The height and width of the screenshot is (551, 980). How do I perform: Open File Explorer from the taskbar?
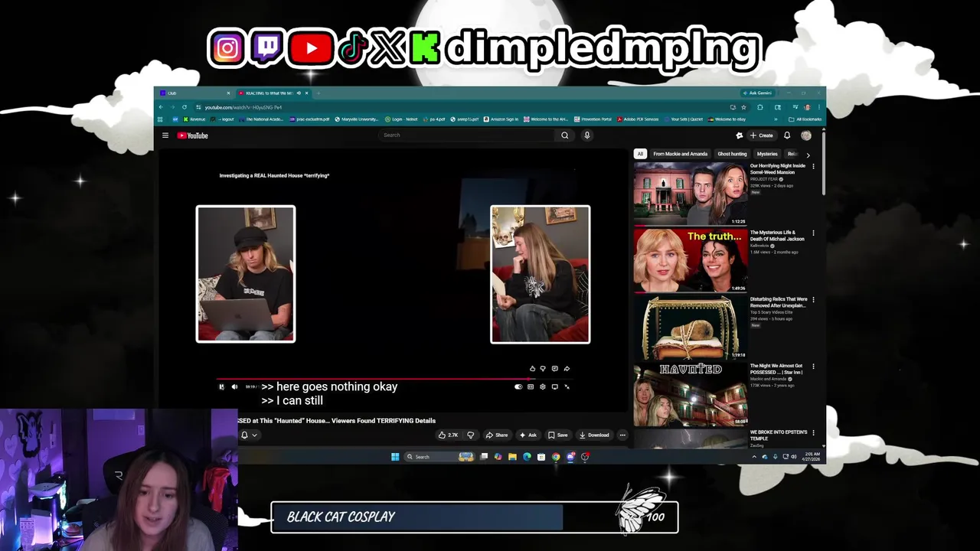512,457
